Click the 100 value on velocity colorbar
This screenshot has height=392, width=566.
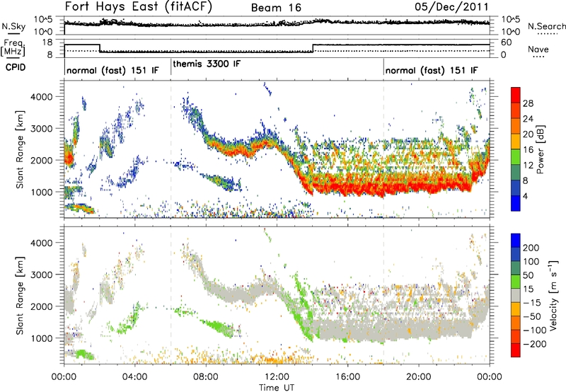pyautogui.click(x=531, y=261)
